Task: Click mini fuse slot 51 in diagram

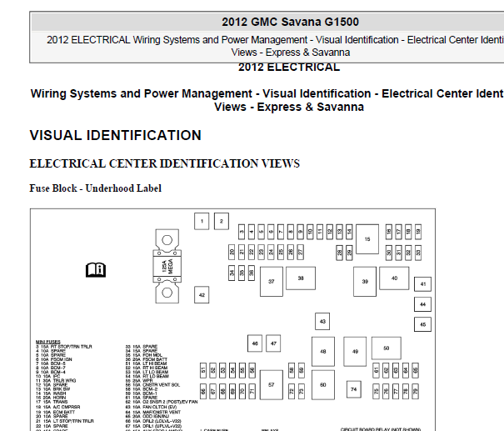Action: click(203, 370)
